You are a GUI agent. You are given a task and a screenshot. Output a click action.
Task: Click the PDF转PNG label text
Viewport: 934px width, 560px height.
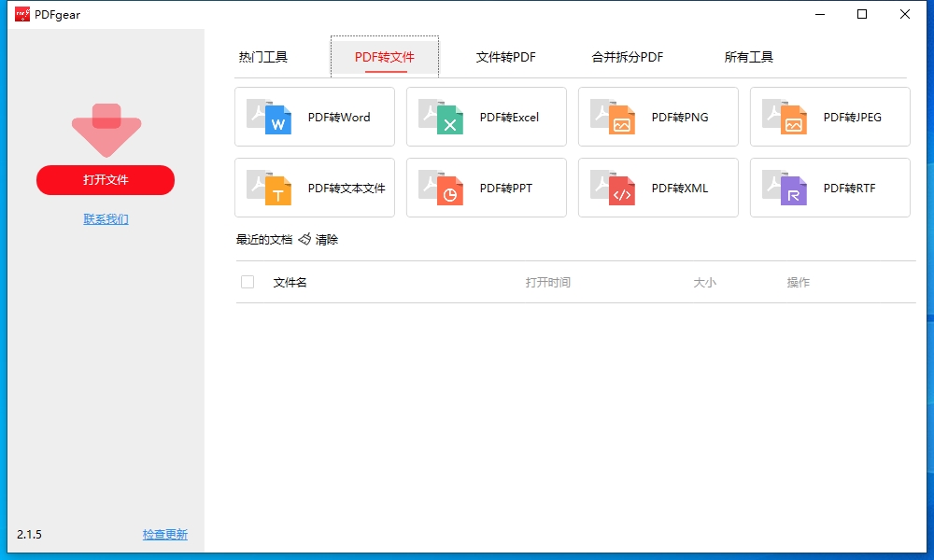click(x=680, y=118)
